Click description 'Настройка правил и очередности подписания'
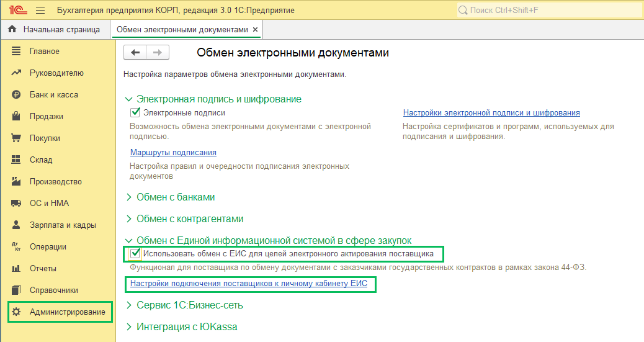The image size is (644, 342). pyautogui.click(x=239, y=171)
